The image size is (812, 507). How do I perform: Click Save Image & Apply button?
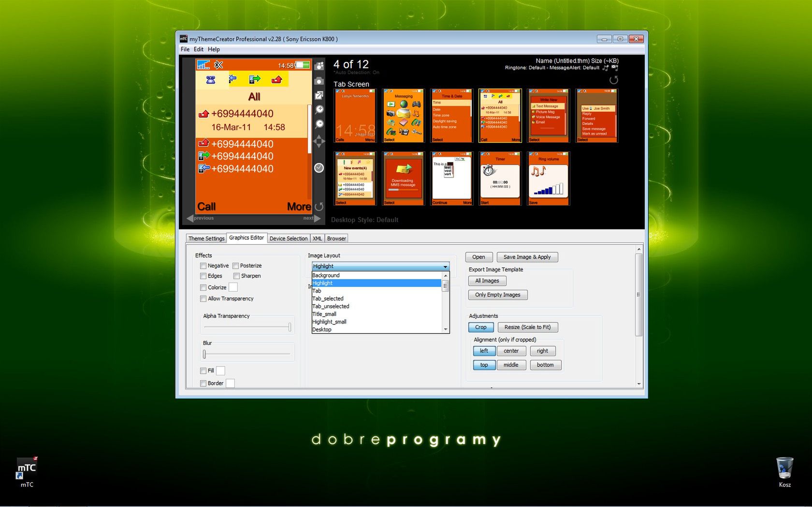pyautogui.click(x=527, y=257)
